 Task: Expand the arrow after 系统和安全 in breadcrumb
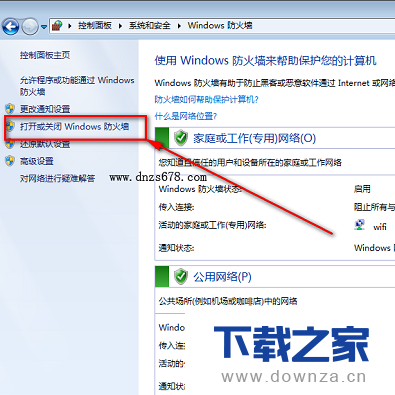pyautogui.click(x=179, y=26)
